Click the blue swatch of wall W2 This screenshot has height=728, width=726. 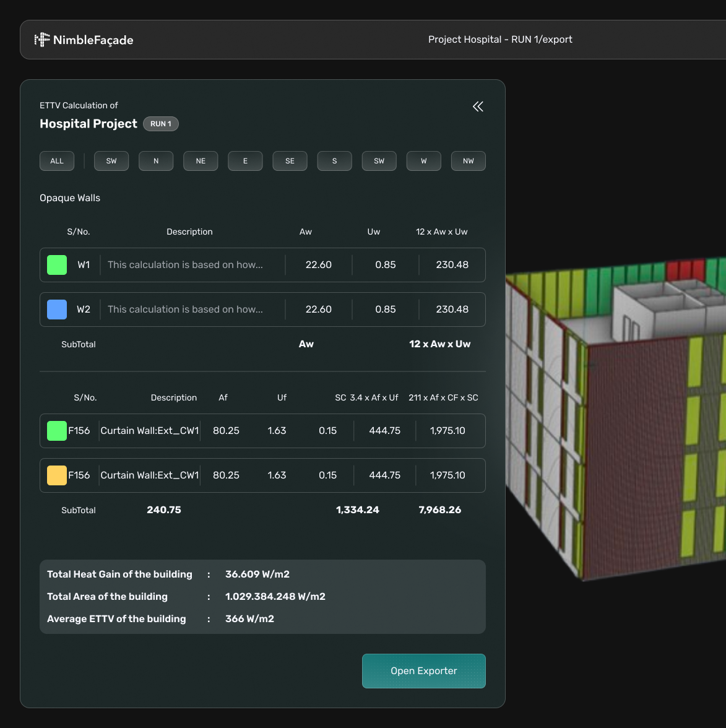pyautogui.click(x=57, y=310)
